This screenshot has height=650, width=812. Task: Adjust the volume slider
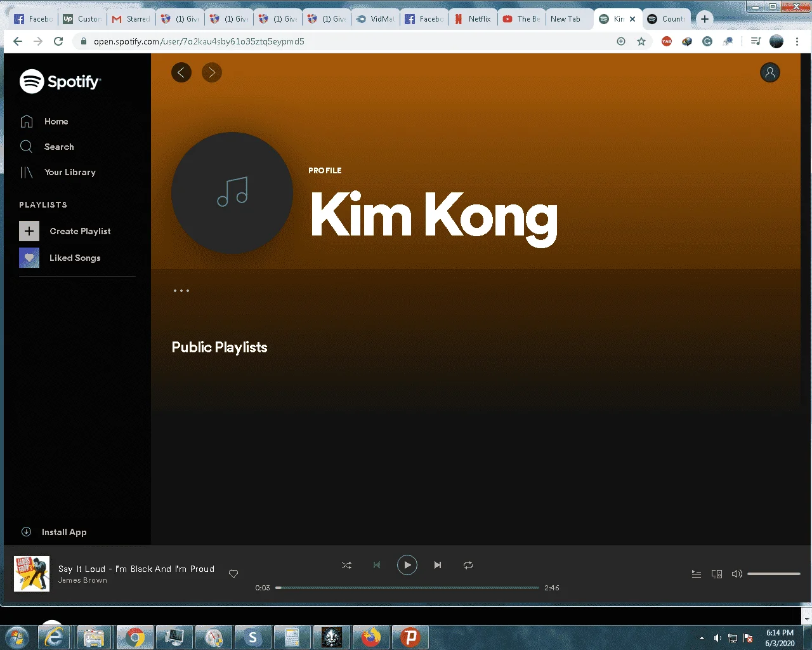coord(774,574)
